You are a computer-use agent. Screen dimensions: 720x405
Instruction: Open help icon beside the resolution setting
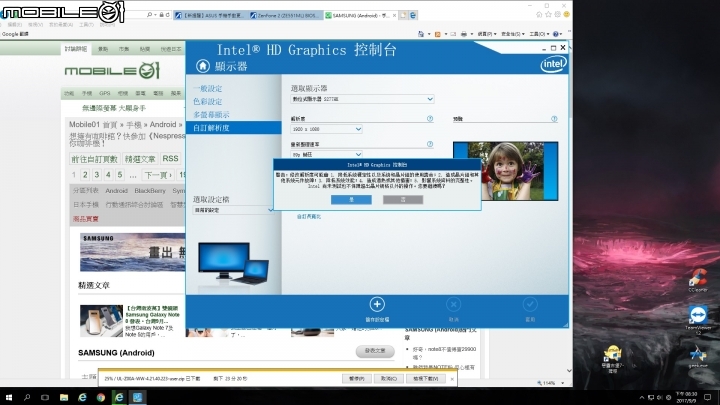430,118
